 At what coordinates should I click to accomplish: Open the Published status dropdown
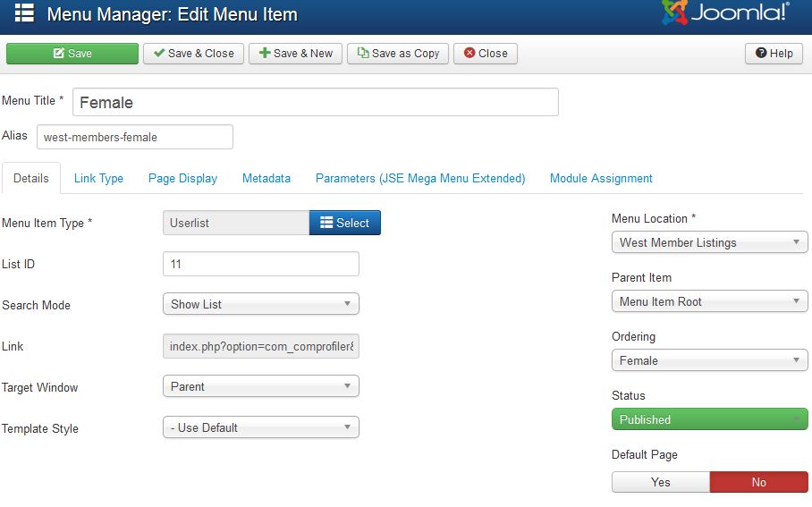tap(709, 419)
